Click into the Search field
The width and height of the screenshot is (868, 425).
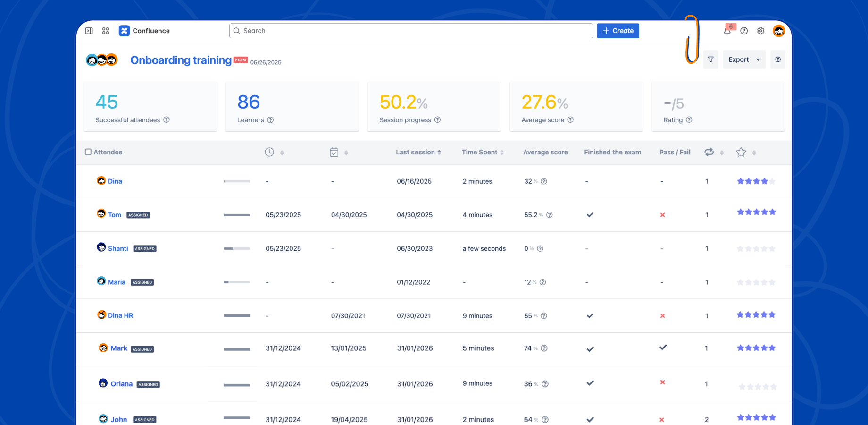tap(410, 31)
